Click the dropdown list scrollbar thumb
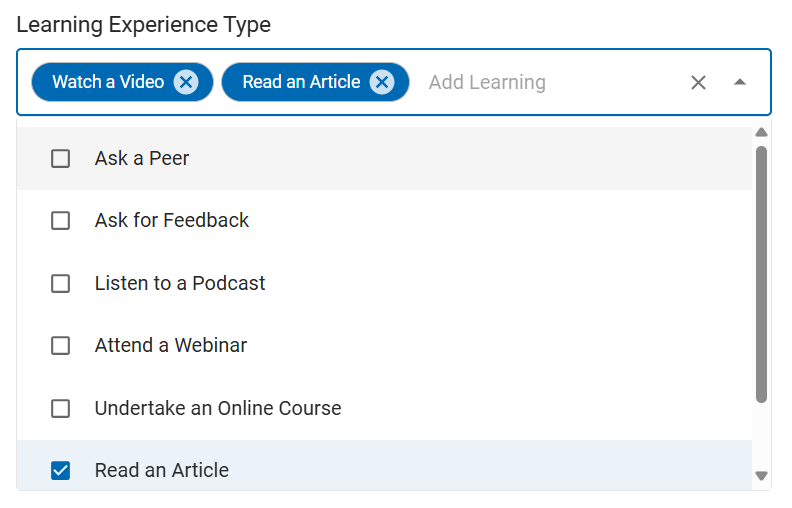The height and width of the screenshot is (508, 792). coord(761,275)
